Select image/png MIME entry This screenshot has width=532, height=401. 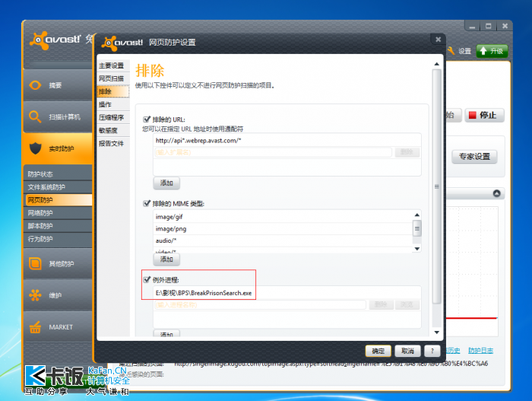click(283, 229)
